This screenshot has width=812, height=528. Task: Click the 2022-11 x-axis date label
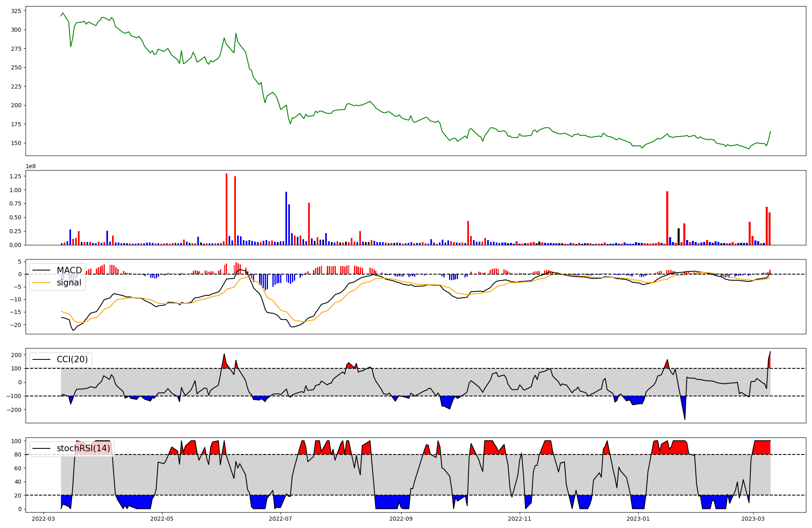[520, 519]
